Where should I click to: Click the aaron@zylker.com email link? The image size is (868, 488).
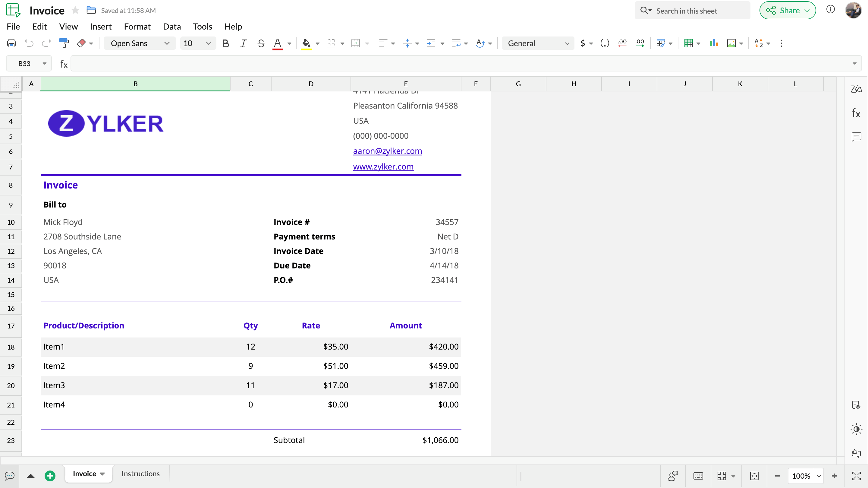click(x=387, y=151)
